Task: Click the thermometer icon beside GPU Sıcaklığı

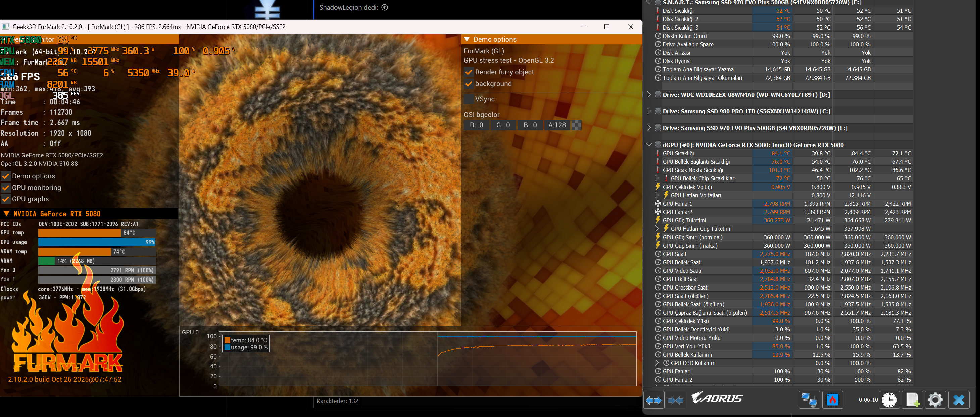Action: coord(658,153)
